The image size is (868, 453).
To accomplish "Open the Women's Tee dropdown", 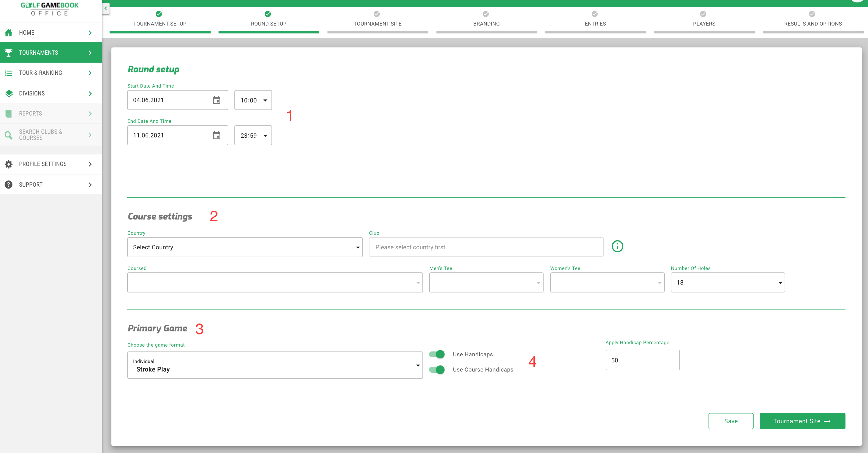I will pos(607,282).
